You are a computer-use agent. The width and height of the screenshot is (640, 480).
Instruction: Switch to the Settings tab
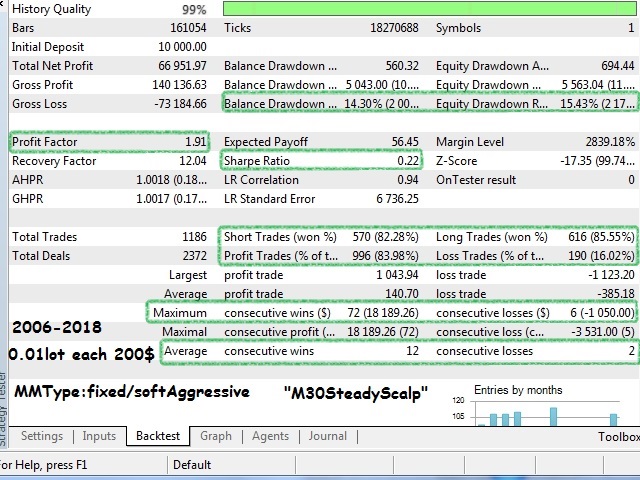point(42,436)
